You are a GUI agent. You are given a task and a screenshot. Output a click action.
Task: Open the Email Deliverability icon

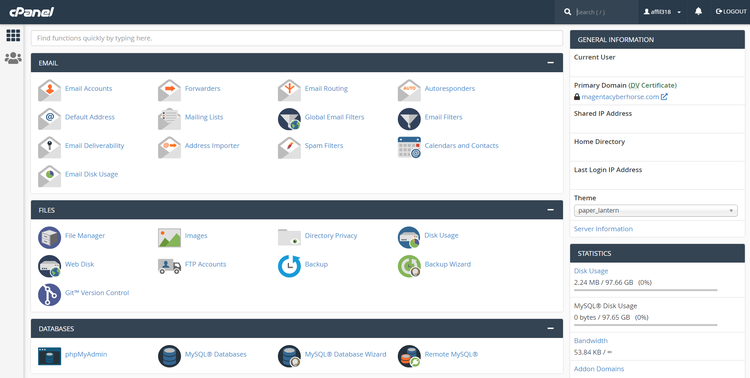click(49, 148)
